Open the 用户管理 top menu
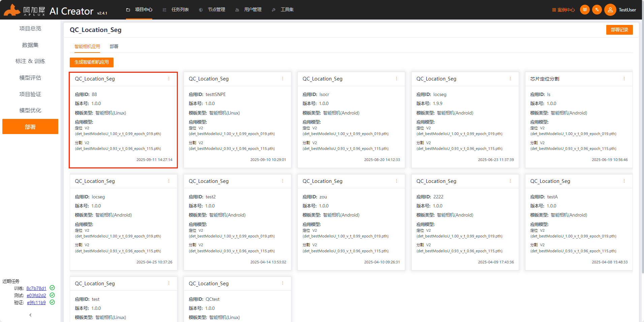 249,10
